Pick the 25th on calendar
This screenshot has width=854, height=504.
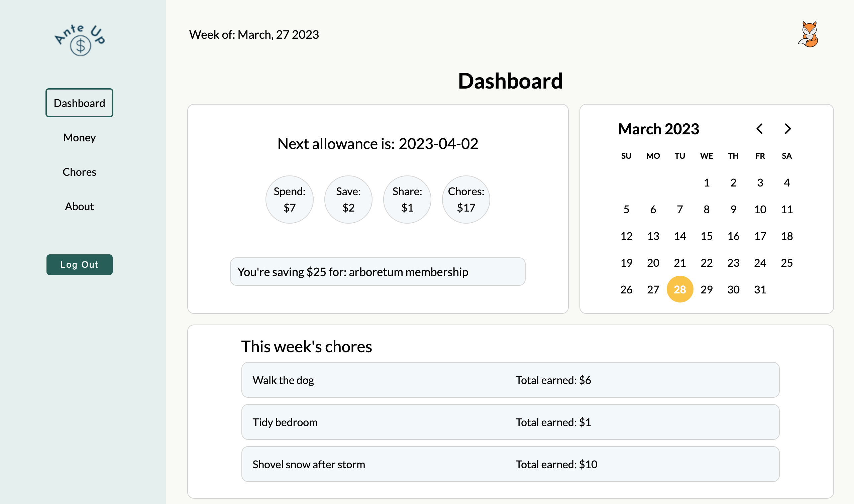[787, 263]
